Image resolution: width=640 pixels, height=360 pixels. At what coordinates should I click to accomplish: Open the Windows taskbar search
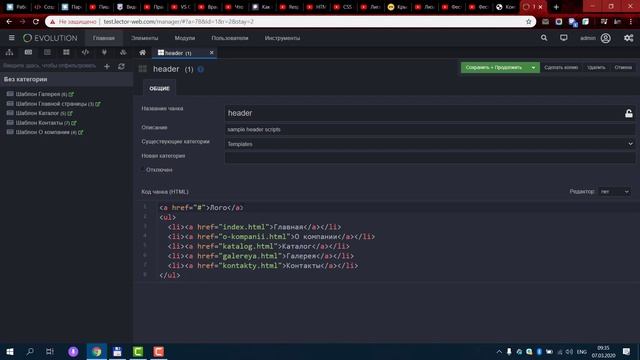point(30,351)
